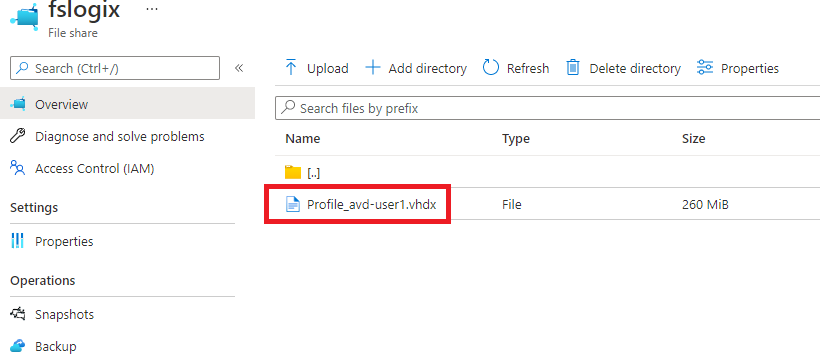Focus the Search files by prefix field
The width and height of the screenshot is (820, 363).
[x=548, y=108]
